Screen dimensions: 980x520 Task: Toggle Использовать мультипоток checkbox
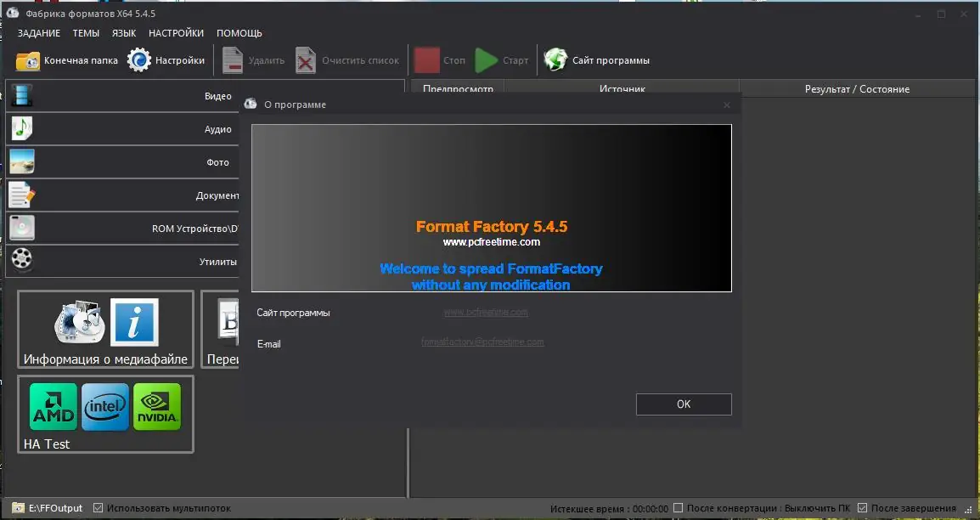(99, 507)
